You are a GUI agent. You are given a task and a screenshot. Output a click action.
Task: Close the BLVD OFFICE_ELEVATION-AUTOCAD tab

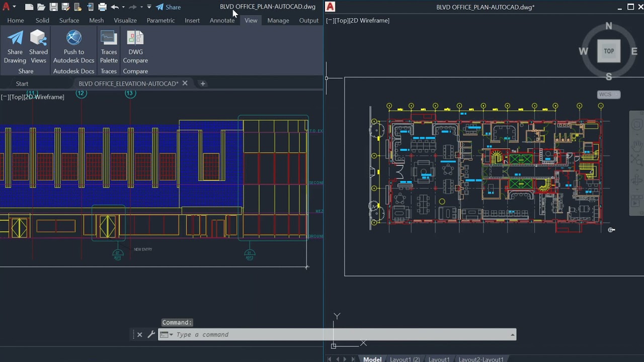(x=185, y=83)
